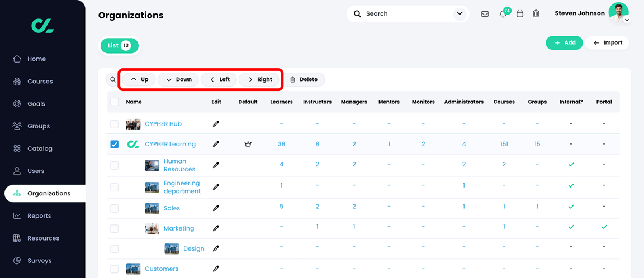The width and height of the screenshot is (644, 278).
Task: Click the Learners column header
Action: [281, 102]
